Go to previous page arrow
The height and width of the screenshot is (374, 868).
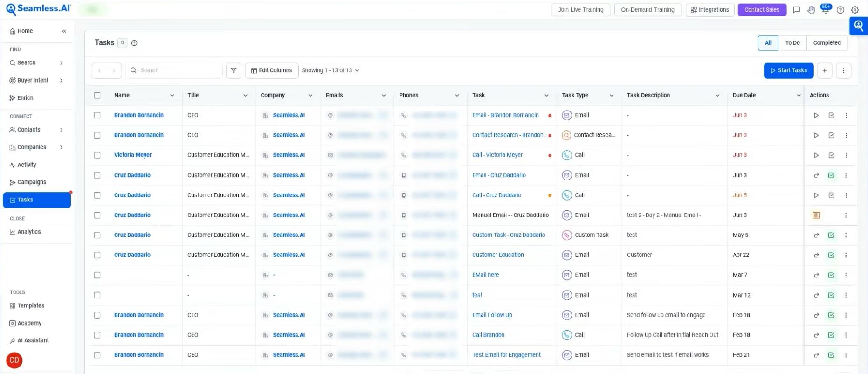(99, 70)
